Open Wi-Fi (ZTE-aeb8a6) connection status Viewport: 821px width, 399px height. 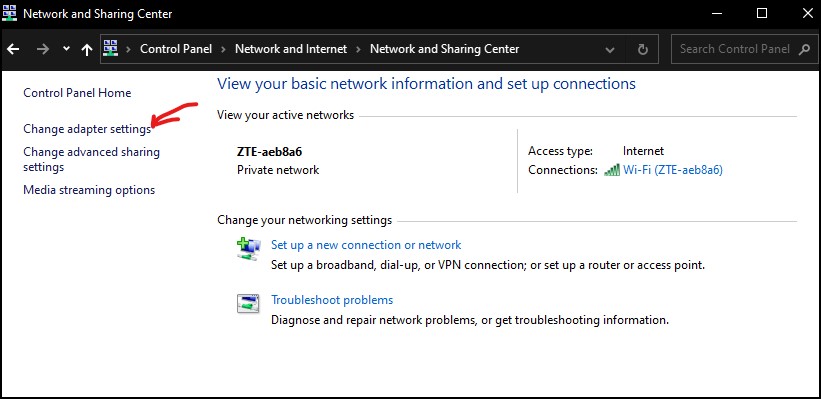pos(672,170)
